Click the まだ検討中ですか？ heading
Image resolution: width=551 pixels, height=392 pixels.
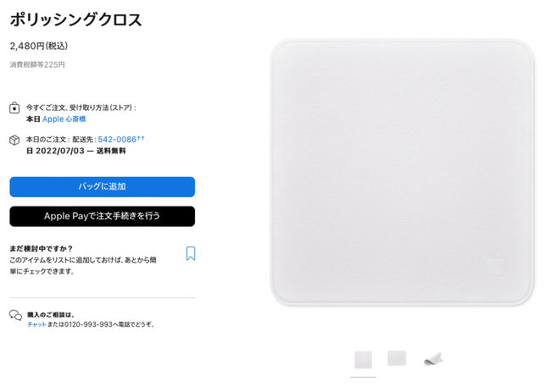pos(42,248)
